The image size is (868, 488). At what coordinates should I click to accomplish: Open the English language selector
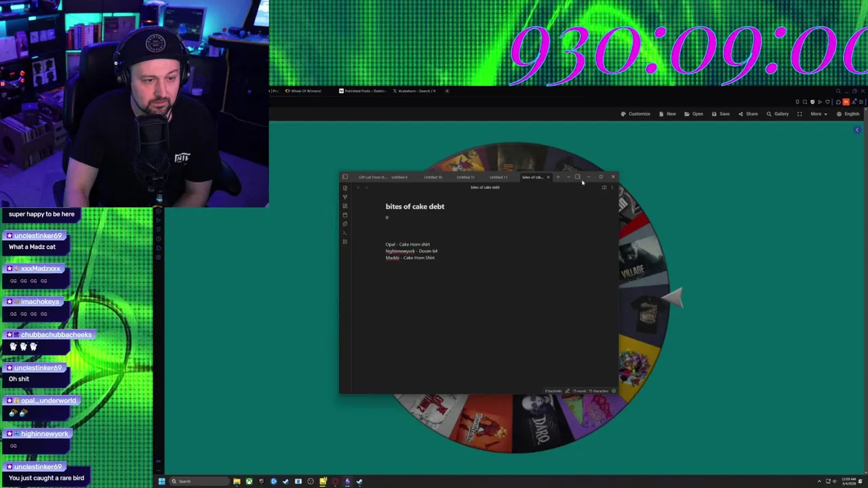848,114
